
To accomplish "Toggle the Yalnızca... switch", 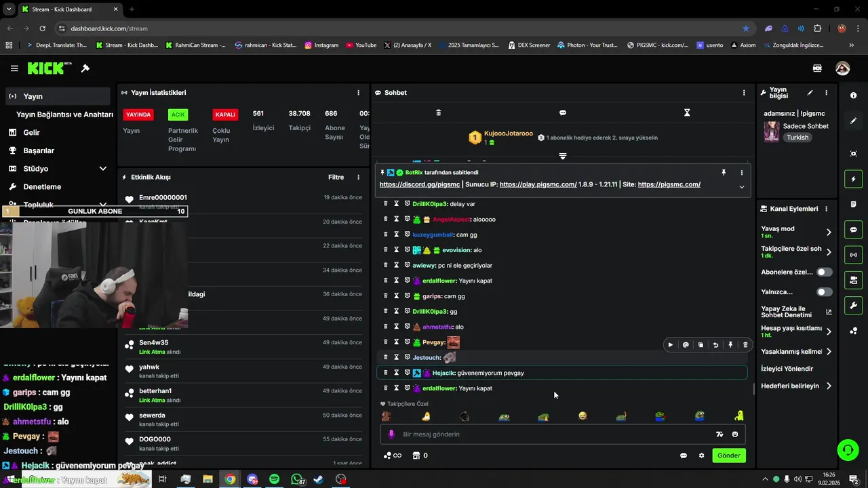I will point(825,292).
